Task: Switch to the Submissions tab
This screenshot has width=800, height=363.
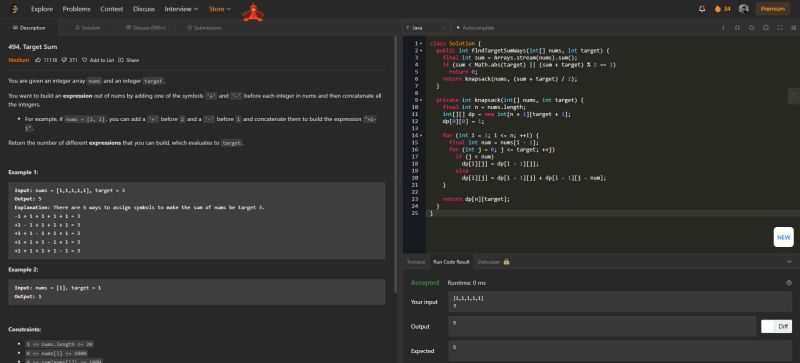Action: point(204,28)
